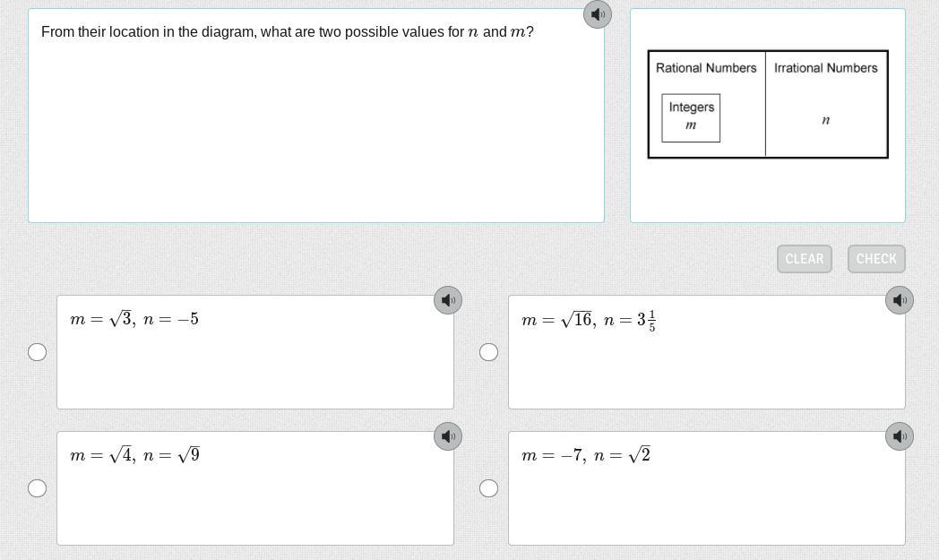
Task: Play audio for m = √16 answer
Action: [x=899, y=300]
